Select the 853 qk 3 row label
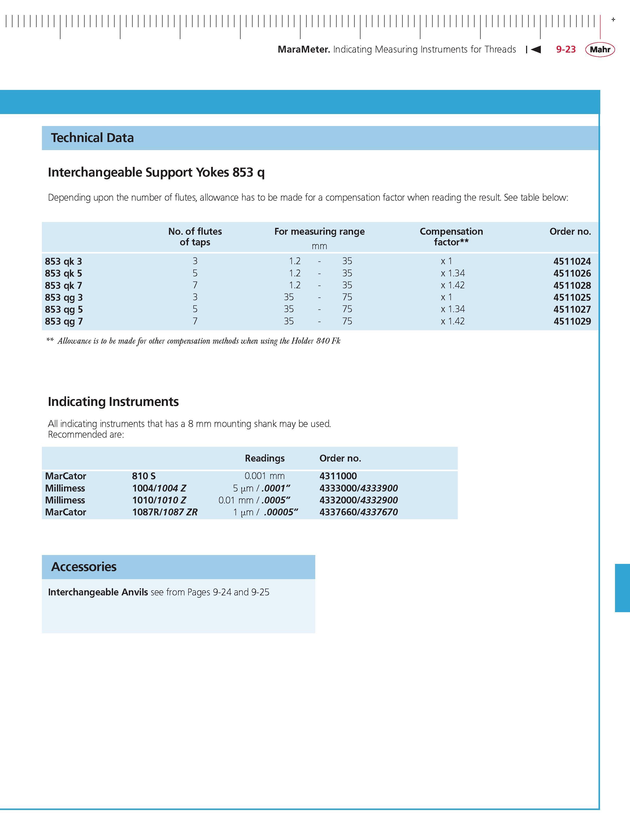This screenshot has width=630, height=840. pyautogui.click(x=64, y=261)
